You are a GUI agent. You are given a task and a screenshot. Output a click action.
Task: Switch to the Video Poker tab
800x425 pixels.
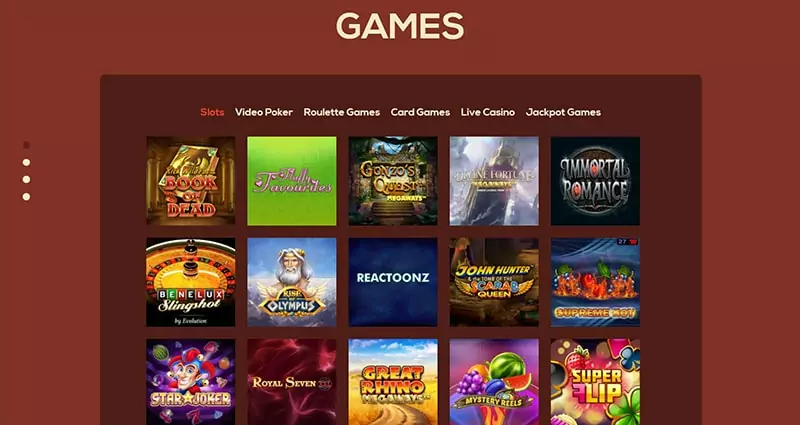[x=264, y=112]
